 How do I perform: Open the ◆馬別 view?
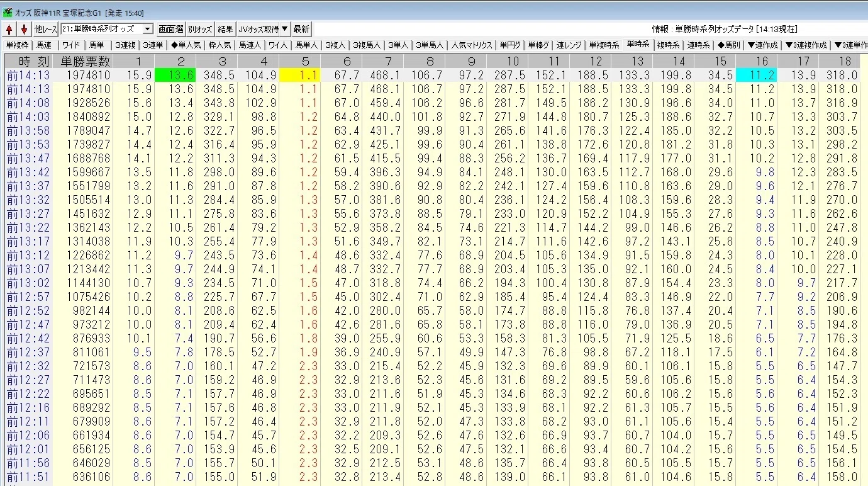click(x=729, y=45)
